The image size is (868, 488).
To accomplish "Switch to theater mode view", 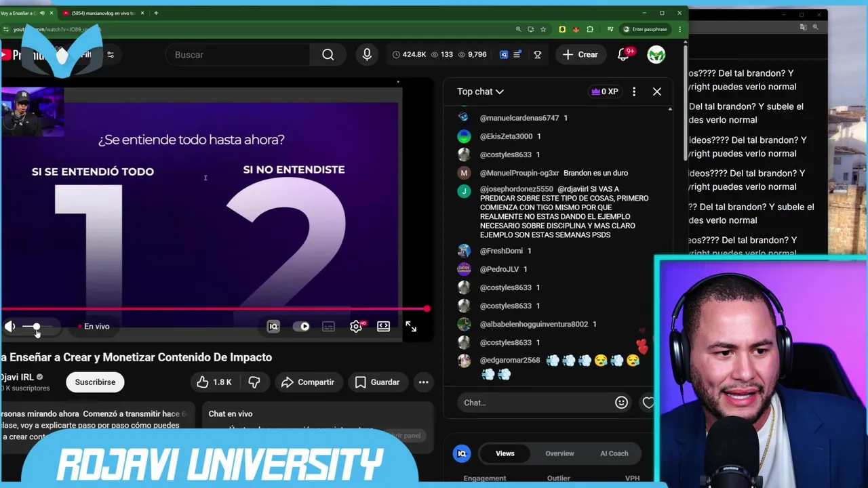I will click(384, 327).
